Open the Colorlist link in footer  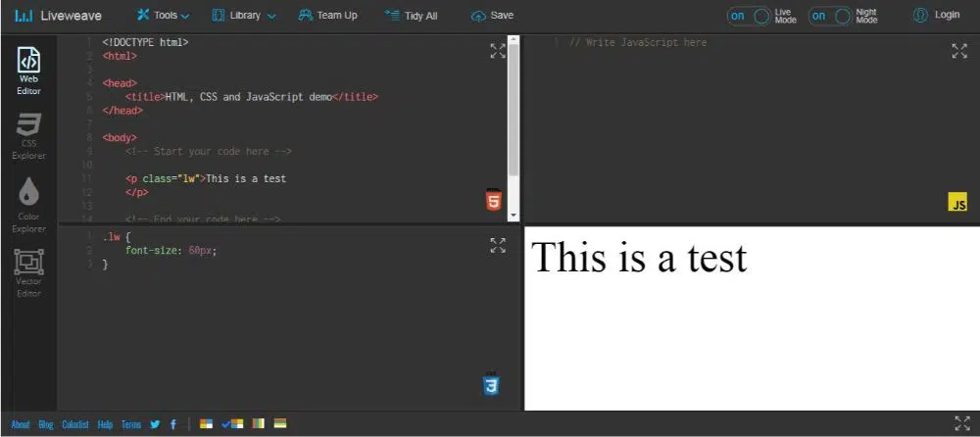[x=75, y=424]
